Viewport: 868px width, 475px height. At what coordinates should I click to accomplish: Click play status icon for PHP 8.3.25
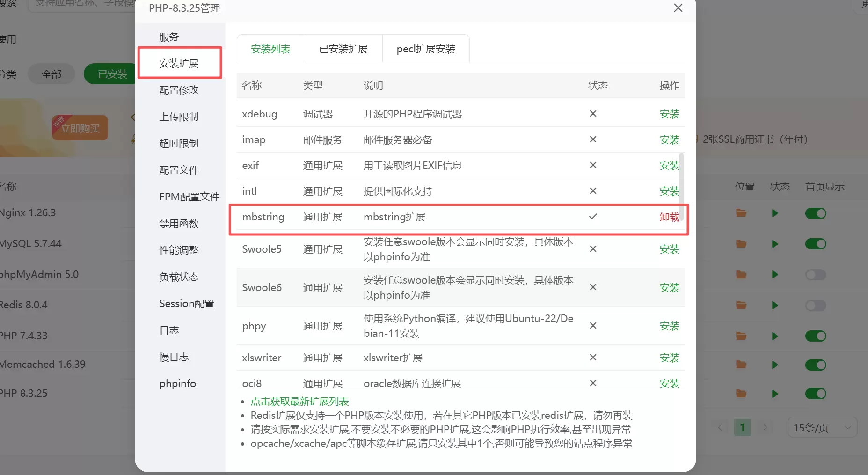(x=775, y=394)
